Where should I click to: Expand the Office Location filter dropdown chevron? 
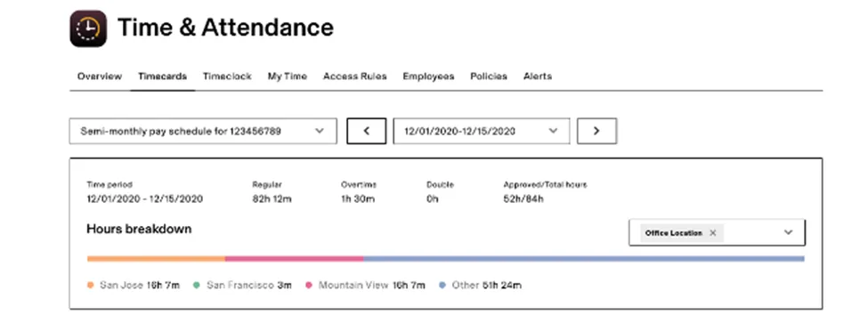pos(789,232)
